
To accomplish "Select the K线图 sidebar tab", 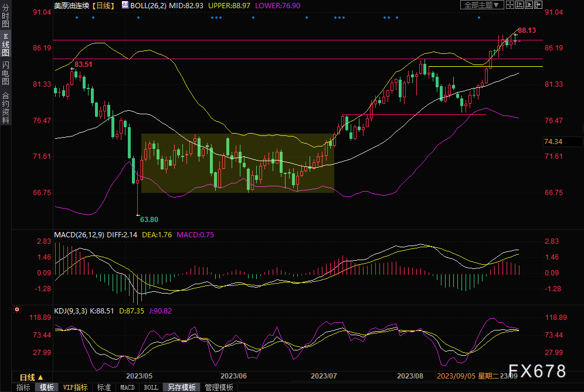I will (x=5, y=45).
